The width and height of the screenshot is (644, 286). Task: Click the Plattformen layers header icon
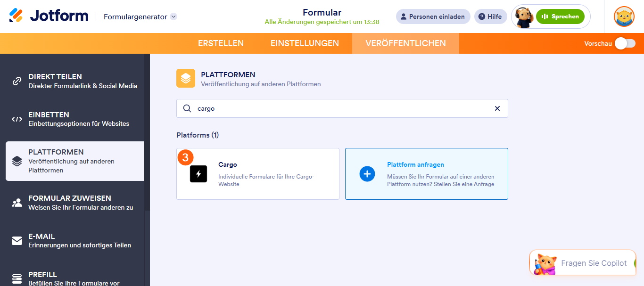pos(186,78)
